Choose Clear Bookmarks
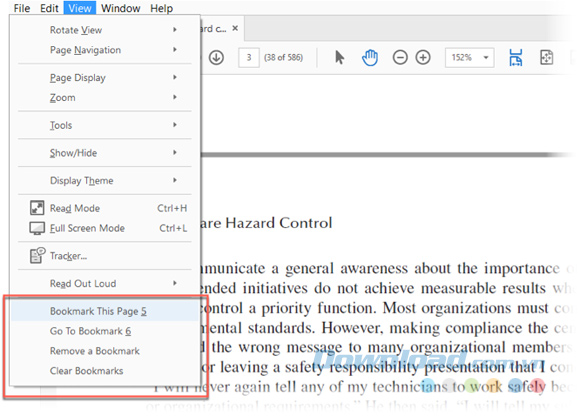This screenshot has height=416, width=580. [x=105, y=371]
